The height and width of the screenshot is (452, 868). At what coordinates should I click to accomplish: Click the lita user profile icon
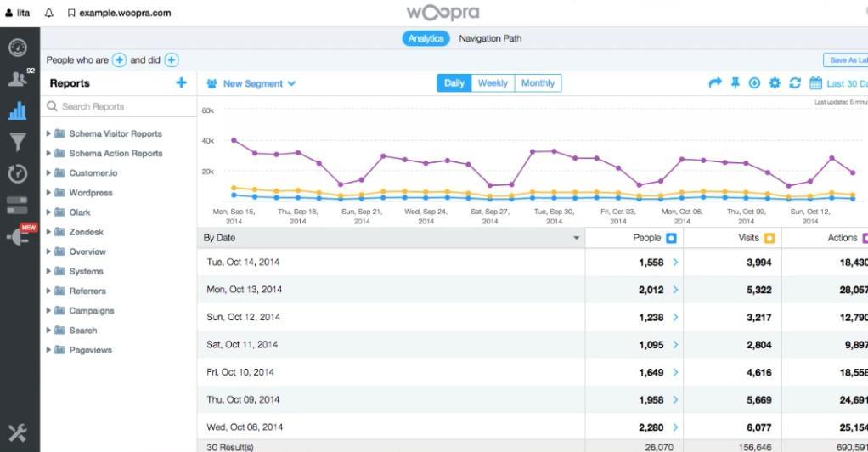coord(8,13)
